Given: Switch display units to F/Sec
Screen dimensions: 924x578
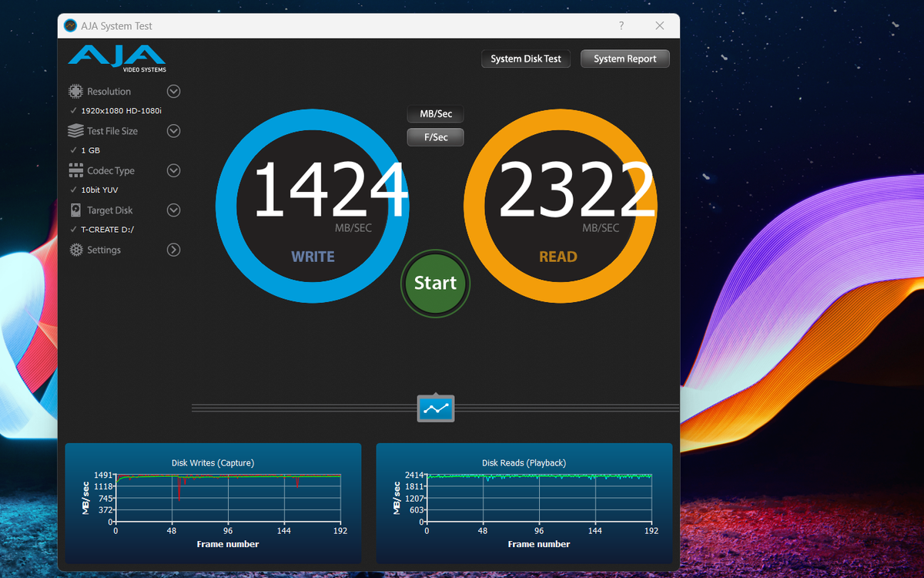Looking at the screenshot, I should click(435, 136).
